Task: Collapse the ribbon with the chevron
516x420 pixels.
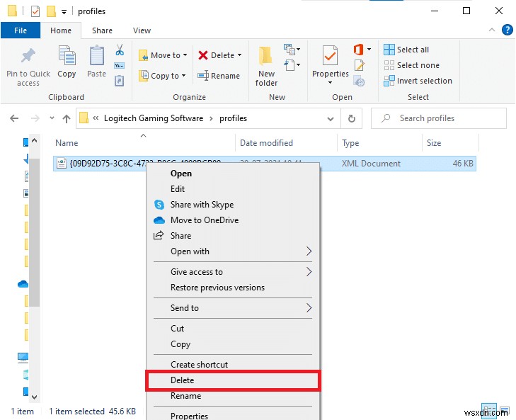Action: click(492, 30)
